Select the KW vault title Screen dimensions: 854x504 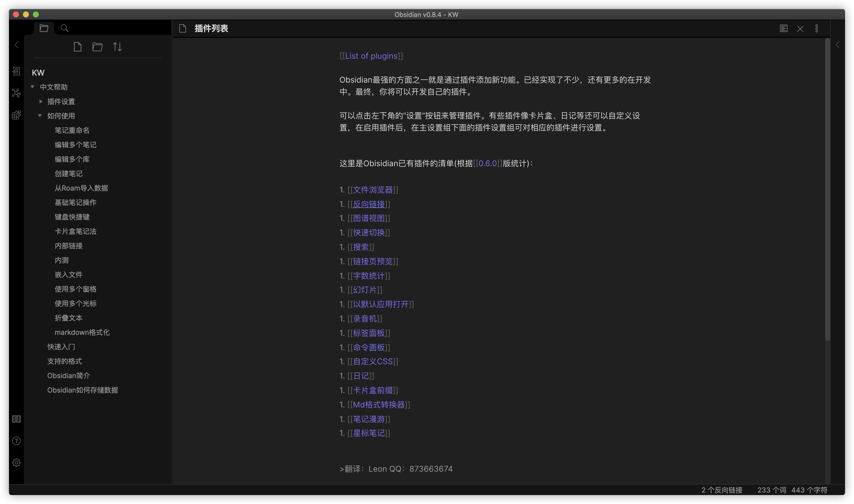[x=38, y=73]
